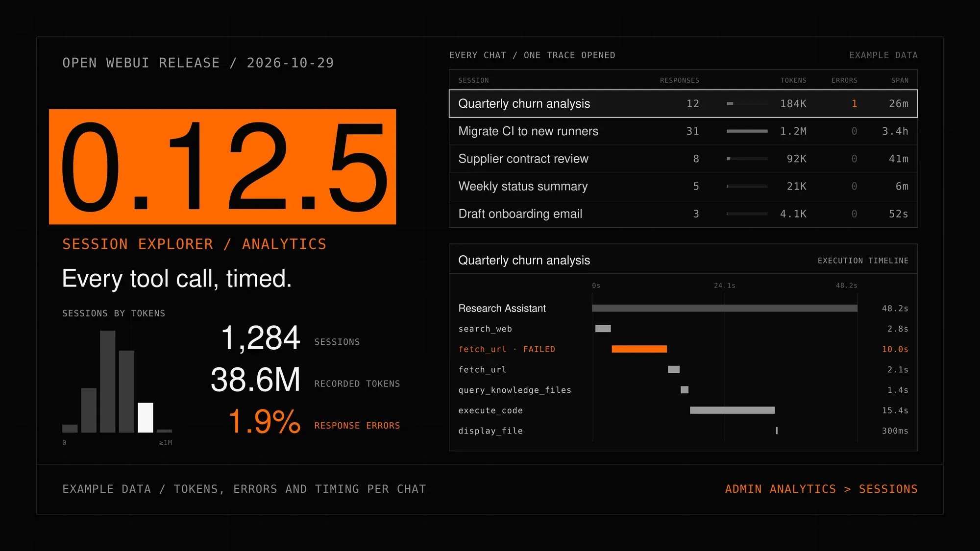Click the ERRORS column header
Screen dimensions: 980x551
pos(844,80)
